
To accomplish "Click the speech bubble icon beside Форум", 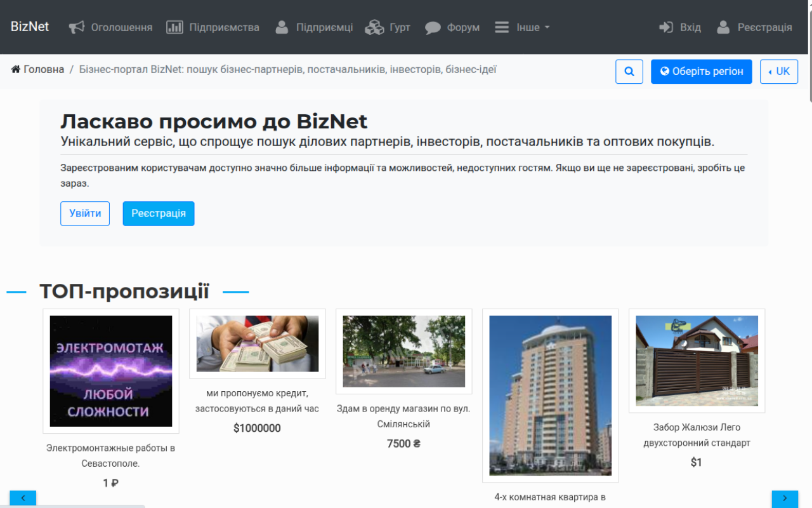I will pos(433,28).
